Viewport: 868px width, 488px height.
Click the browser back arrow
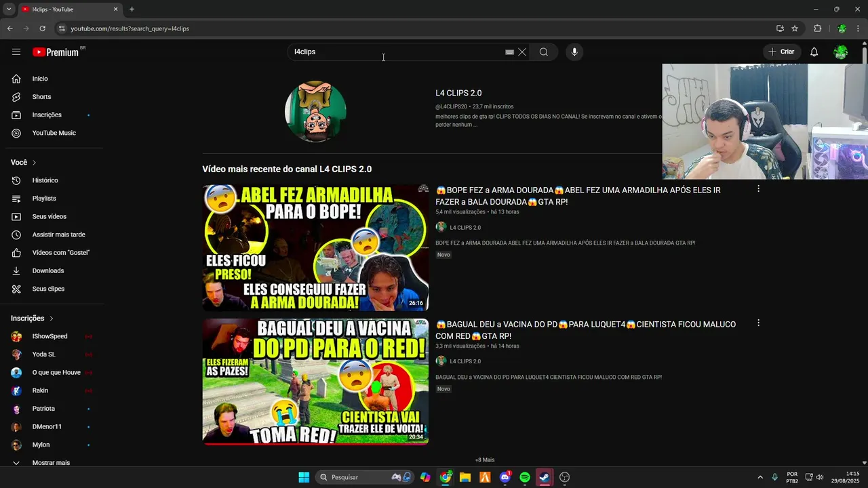pos(10,28)
